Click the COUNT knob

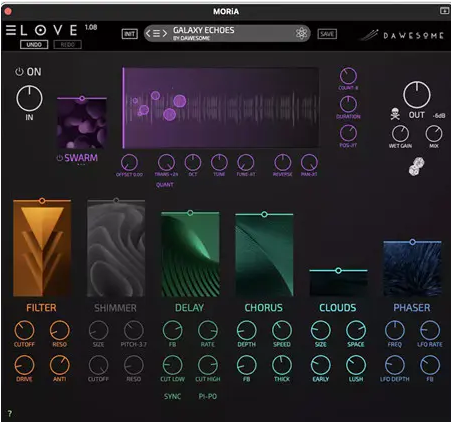(348, 76)
